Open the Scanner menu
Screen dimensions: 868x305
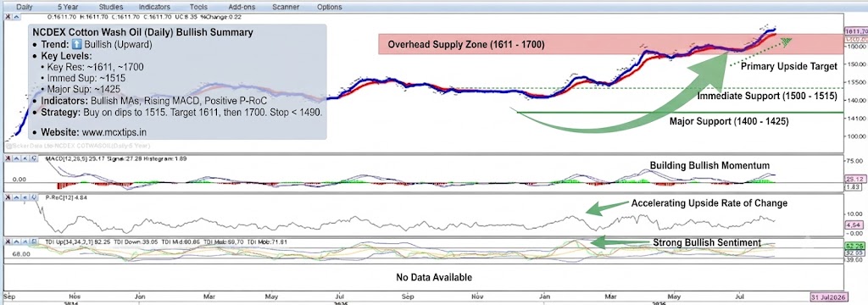coord(286,7)
